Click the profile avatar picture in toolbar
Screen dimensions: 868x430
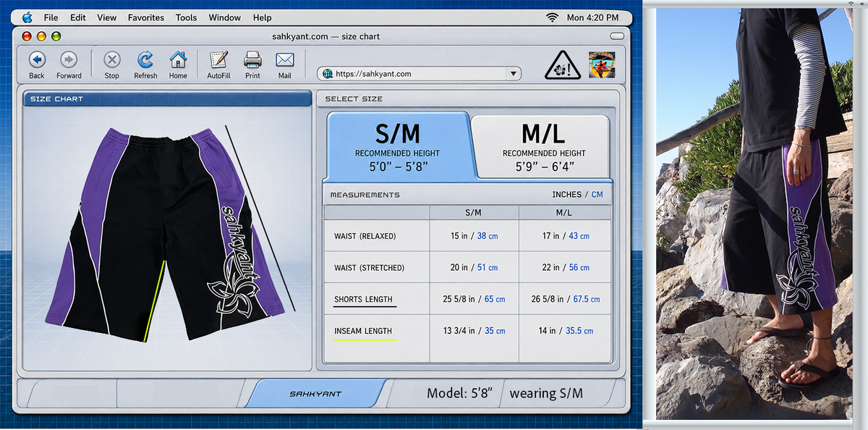coord(602,65)
